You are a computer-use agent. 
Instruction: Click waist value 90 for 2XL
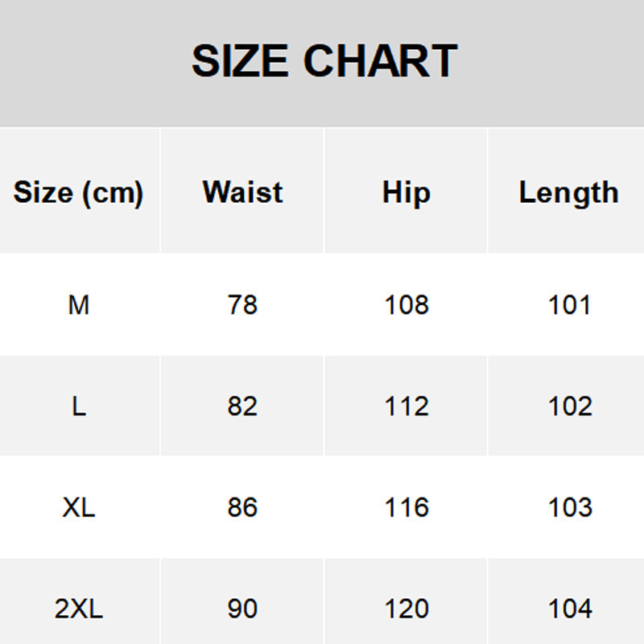242,609
